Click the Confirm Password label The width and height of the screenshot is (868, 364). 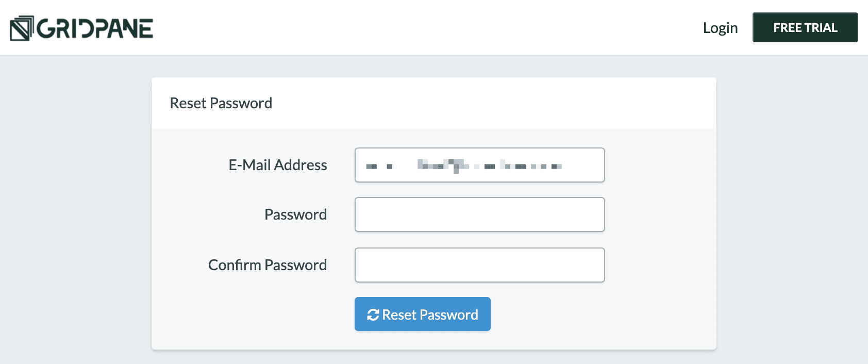point(267,264)
